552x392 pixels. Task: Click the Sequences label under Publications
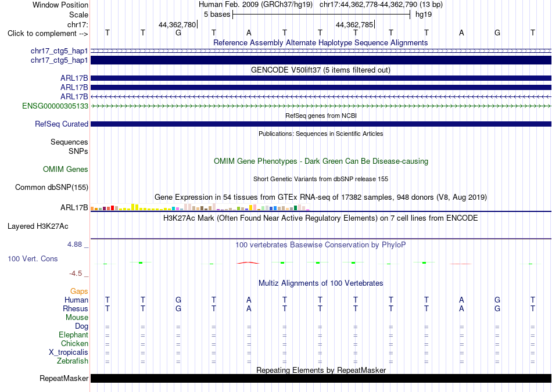point(69,142)
